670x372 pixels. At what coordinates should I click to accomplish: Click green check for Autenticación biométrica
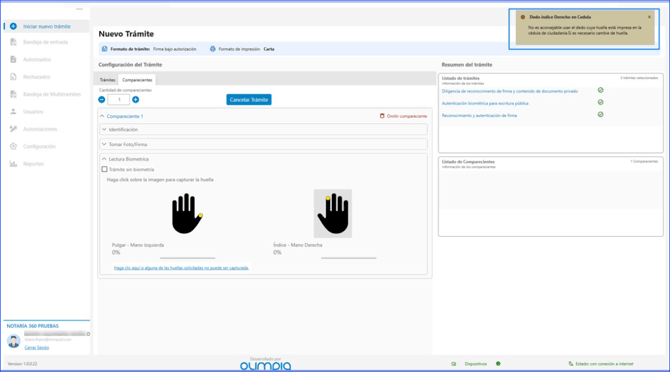tap(600, 102)
